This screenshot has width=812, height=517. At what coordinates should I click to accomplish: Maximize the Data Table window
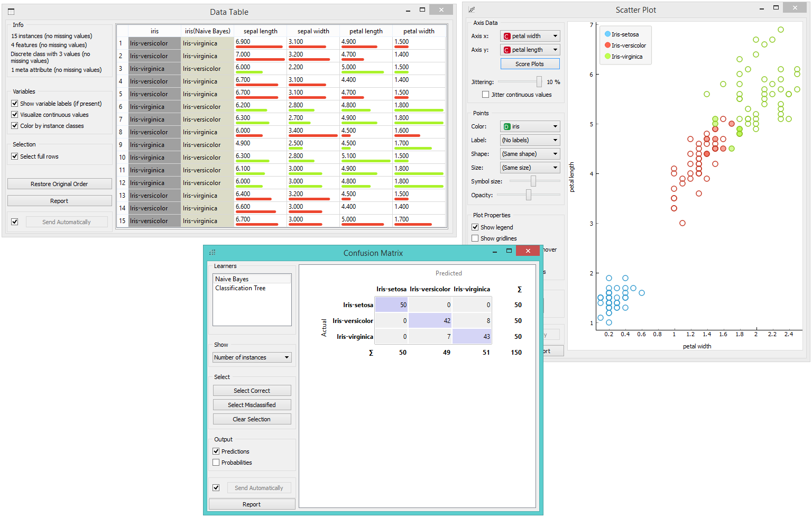pos(422,10)
